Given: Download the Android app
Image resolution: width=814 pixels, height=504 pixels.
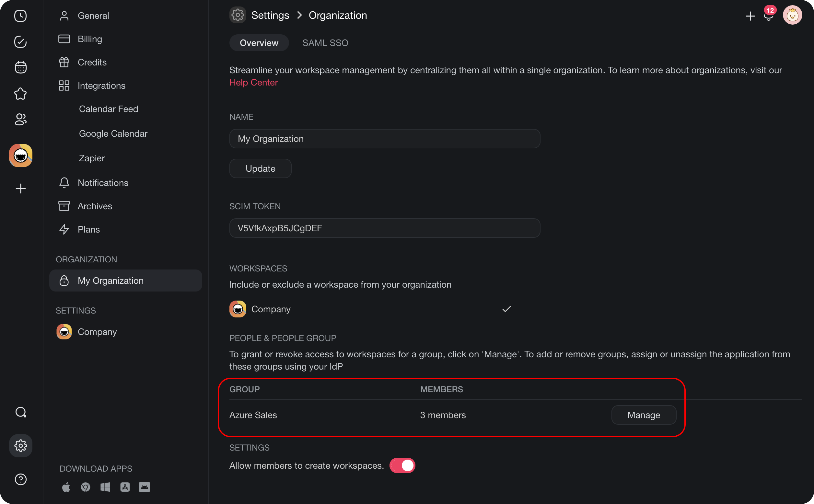Looking at the screenshot, I should coord(145,487).
